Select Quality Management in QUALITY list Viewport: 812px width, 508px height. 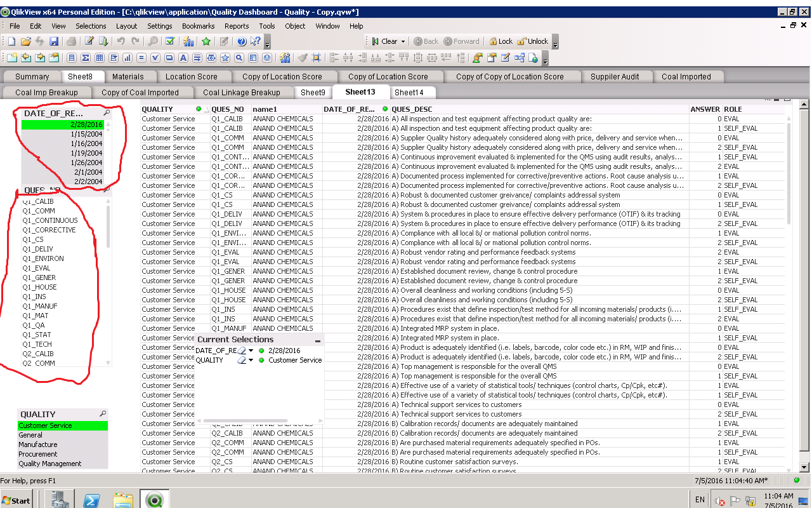[63, 464]
